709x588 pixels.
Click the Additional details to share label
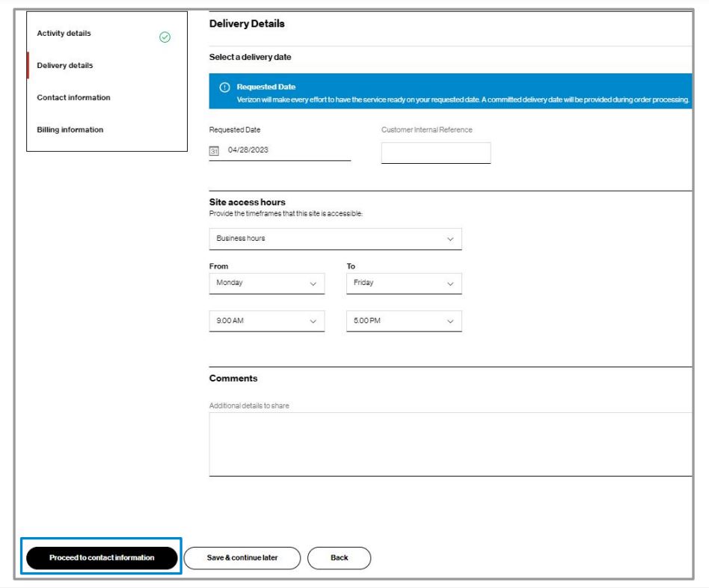[x=249, y=405]
